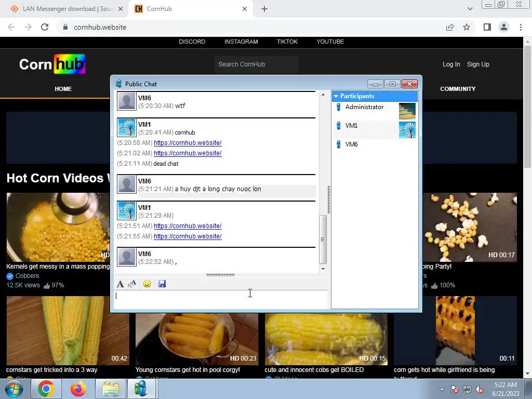The height and width of the screenshot is (399, 532).
Task: Open a new browser tab
Action: coord(264,9)
